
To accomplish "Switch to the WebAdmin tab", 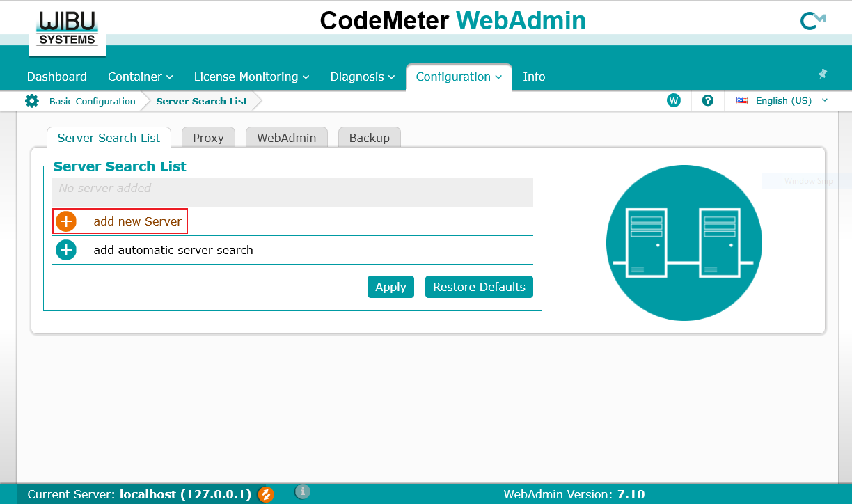I will (x=287, y=138).
